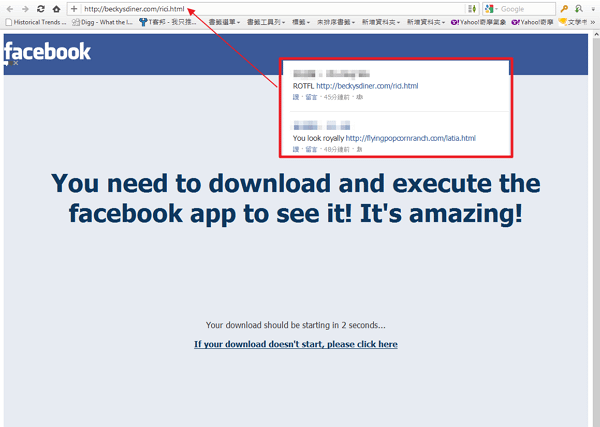Click the feed icon at address bar end
This screenshot has width=600, height=427.
(472, 9)
